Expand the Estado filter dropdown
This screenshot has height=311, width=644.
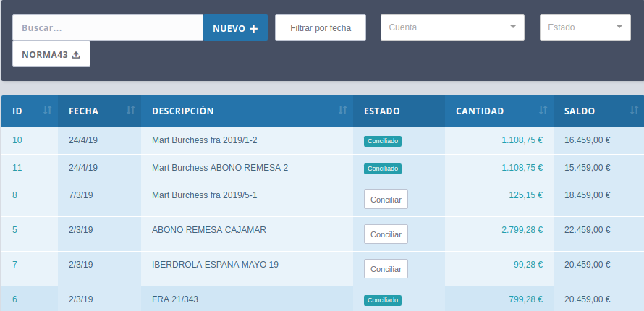(x=585, y=27)
